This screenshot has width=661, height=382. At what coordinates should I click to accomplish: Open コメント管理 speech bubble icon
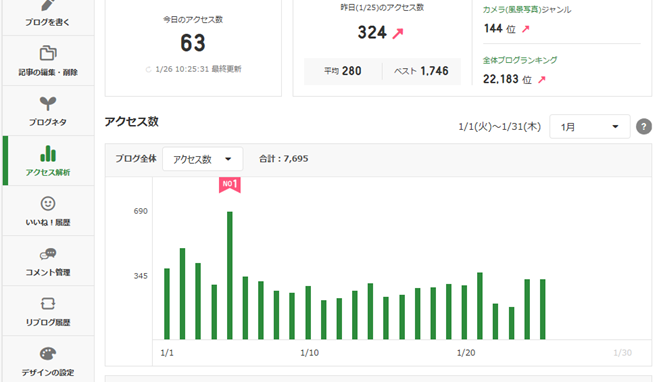pyautogui.click(x=48, y=254)
